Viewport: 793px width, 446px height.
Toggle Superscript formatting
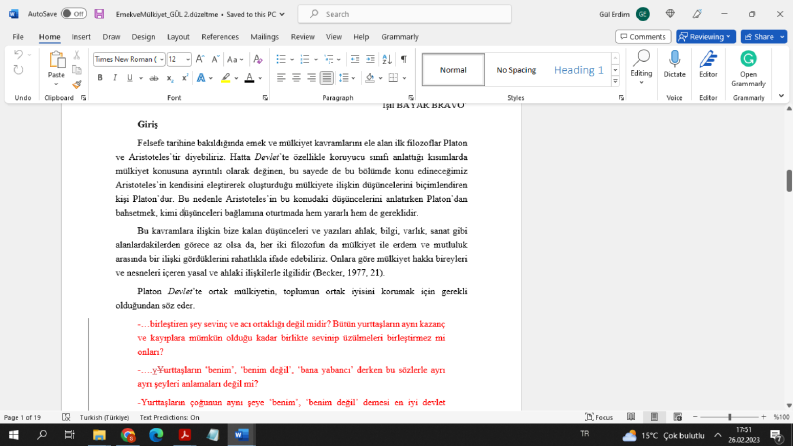tap(185, 78)
